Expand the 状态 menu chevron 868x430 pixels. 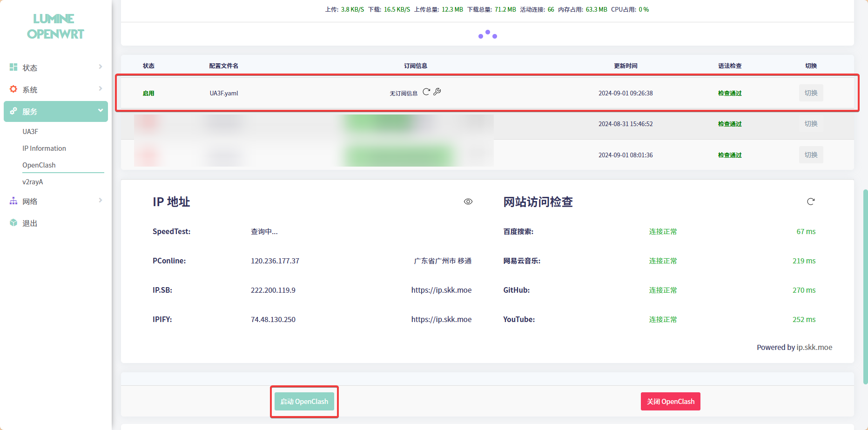click(100, 67)
